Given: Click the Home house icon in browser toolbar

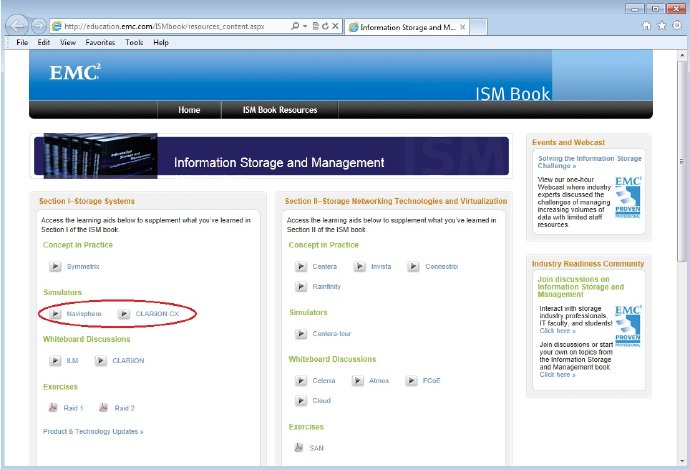Looking at the screenshot, I should coord(646,26).
